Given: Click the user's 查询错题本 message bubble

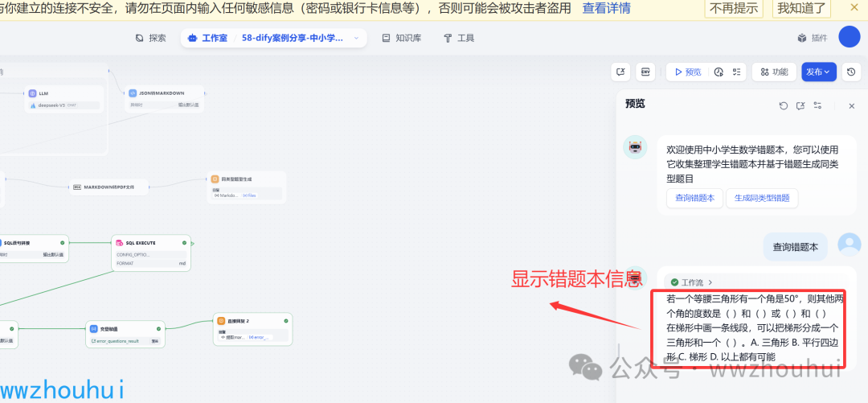Looking at the screenshot, I should pos(795,247).
